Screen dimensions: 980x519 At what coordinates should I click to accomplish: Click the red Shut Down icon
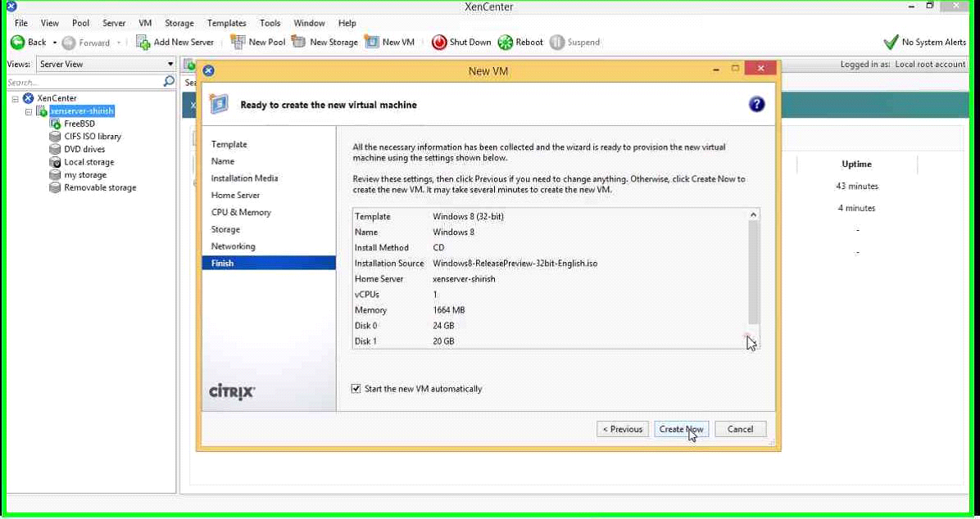[x=439, y=42]
